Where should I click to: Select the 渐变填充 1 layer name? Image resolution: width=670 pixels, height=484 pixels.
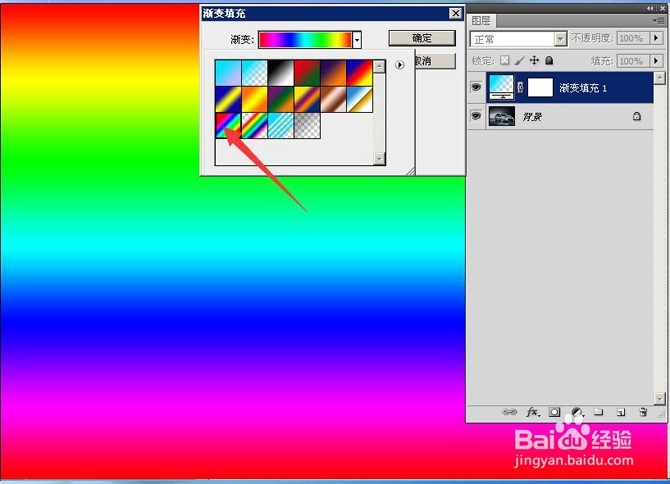click(583, 88)
